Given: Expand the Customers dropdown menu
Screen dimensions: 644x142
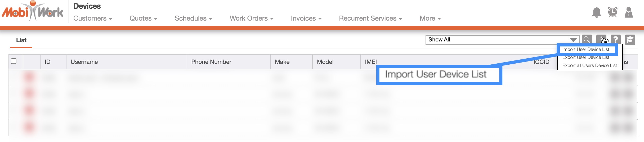Looking at the screenshot, I should [93, 18].
